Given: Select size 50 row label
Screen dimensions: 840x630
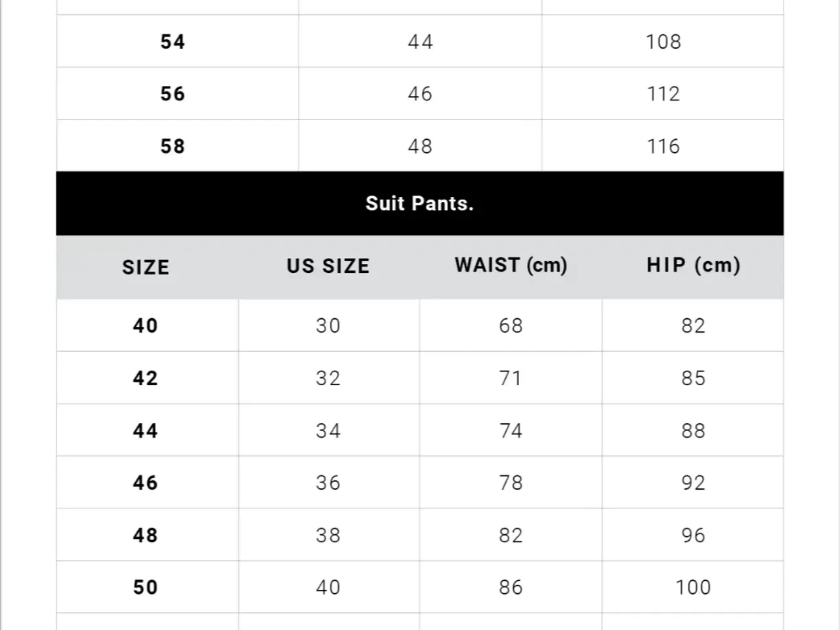Looking at the screenshot, I should [146, 587].
